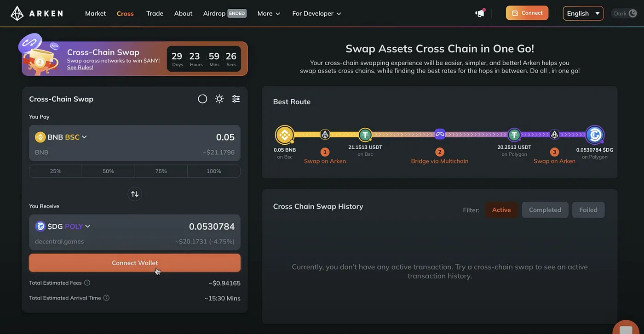Screen dimensions: 644x334
Task: Click the Bridge via Multichain label
Action: (x=440, y=161)
